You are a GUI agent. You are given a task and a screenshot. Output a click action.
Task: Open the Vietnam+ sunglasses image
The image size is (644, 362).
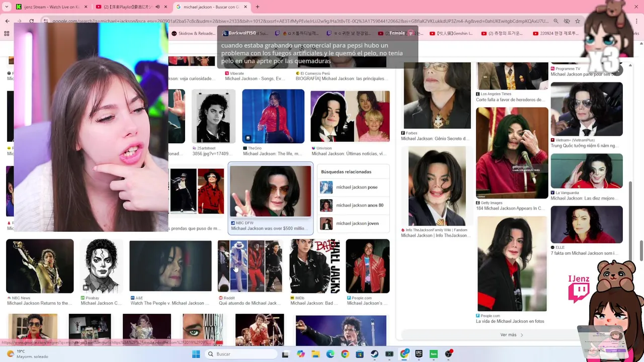click(x=587, y=109)
